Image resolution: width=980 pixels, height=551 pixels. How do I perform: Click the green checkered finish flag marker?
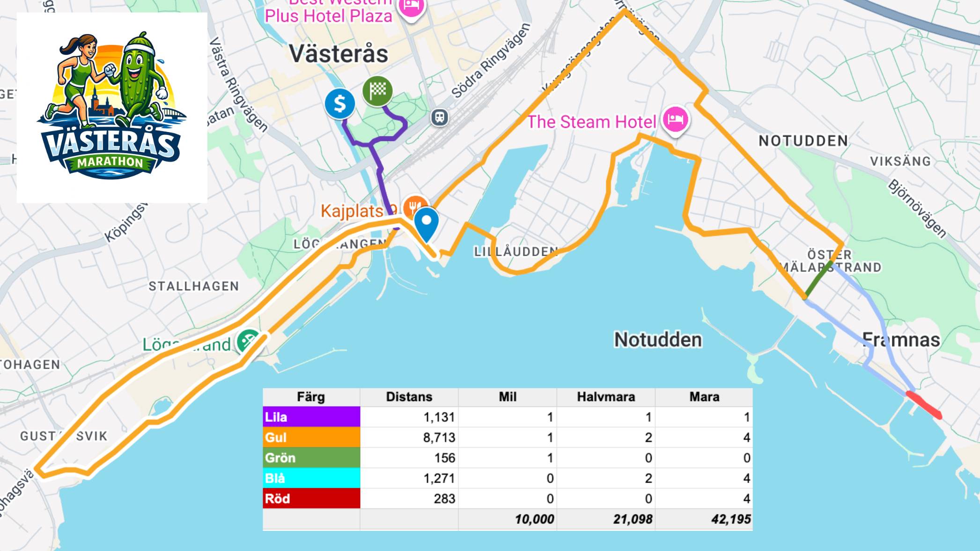click(377, 91)
